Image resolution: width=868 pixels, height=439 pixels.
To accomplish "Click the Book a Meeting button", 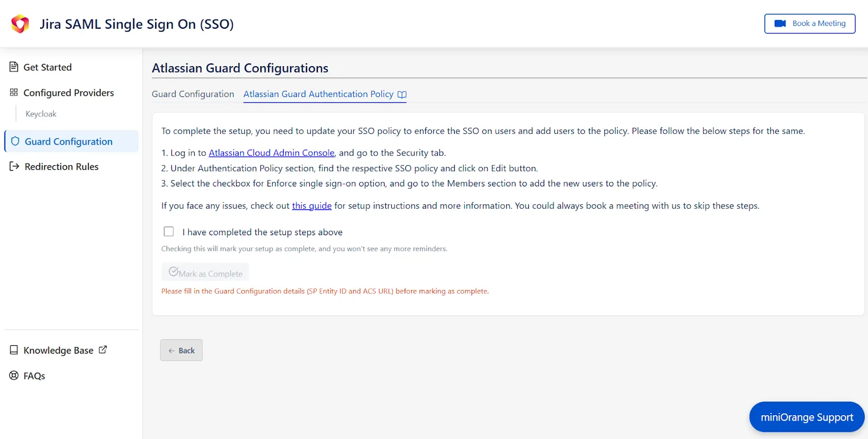I will [x=810, y=24].
